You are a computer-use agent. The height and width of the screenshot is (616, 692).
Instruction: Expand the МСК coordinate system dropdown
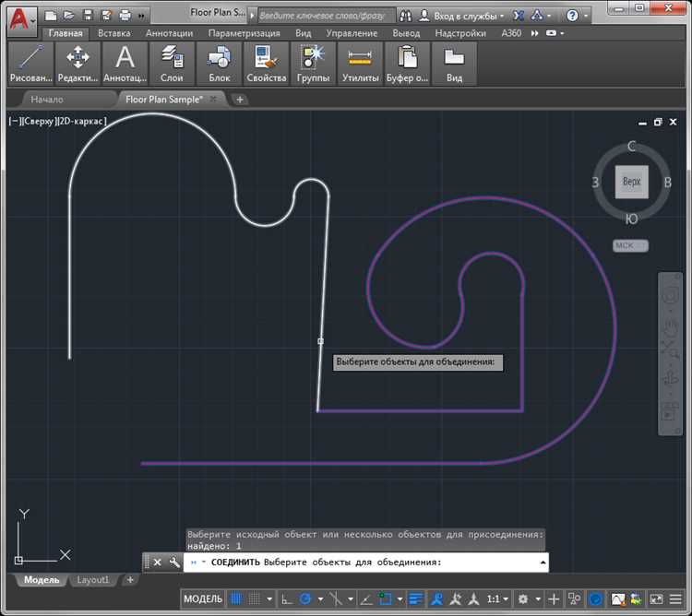click(x=631, y=245)
